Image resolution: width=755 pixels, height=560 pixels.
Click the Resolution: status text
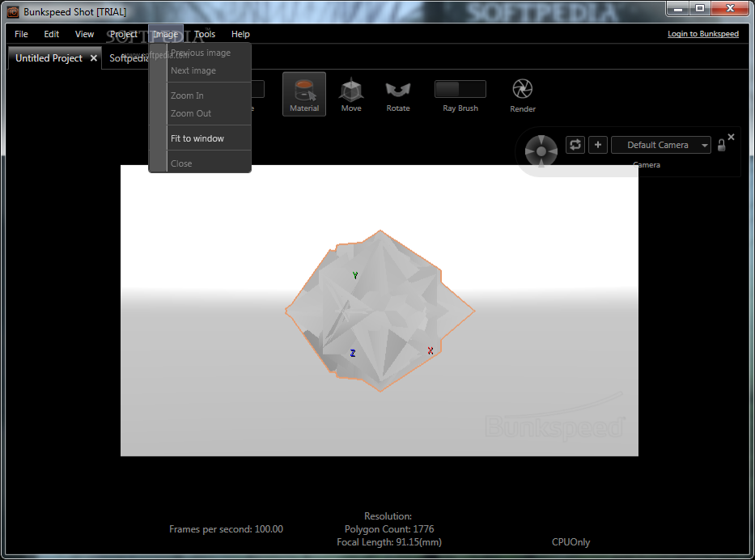[388, 516]
